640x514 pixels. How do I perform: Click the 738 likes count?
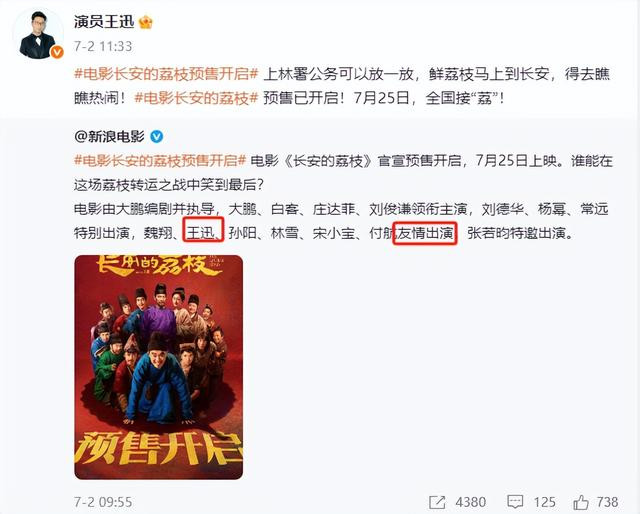tap(607, 502)
